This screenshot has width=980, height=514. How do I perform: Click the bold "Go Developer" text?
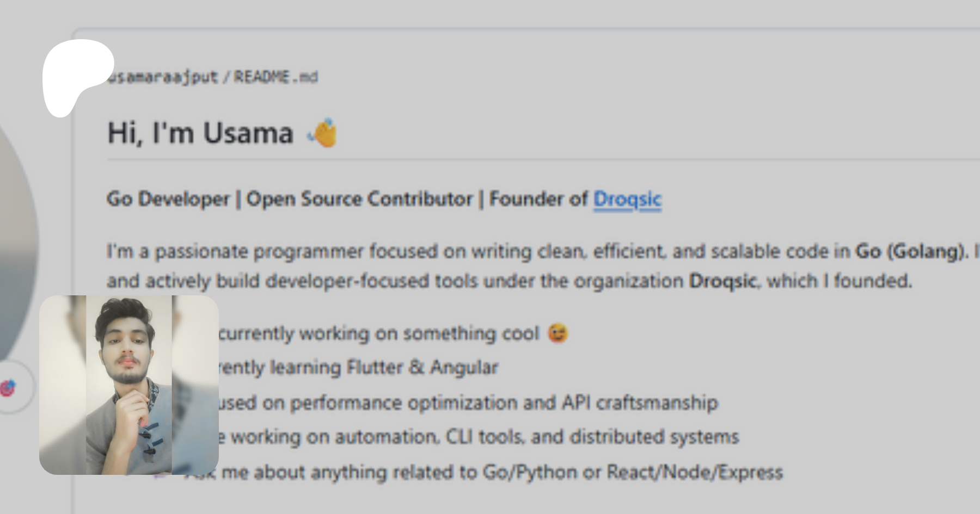click(x=168, y=199)
